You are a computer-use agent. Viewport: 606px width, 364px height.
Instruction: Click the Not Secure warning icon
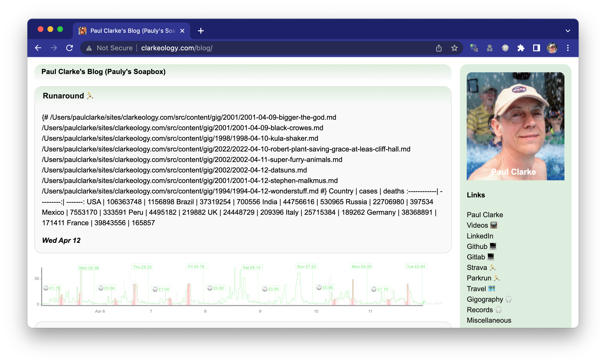click(89, 48)
